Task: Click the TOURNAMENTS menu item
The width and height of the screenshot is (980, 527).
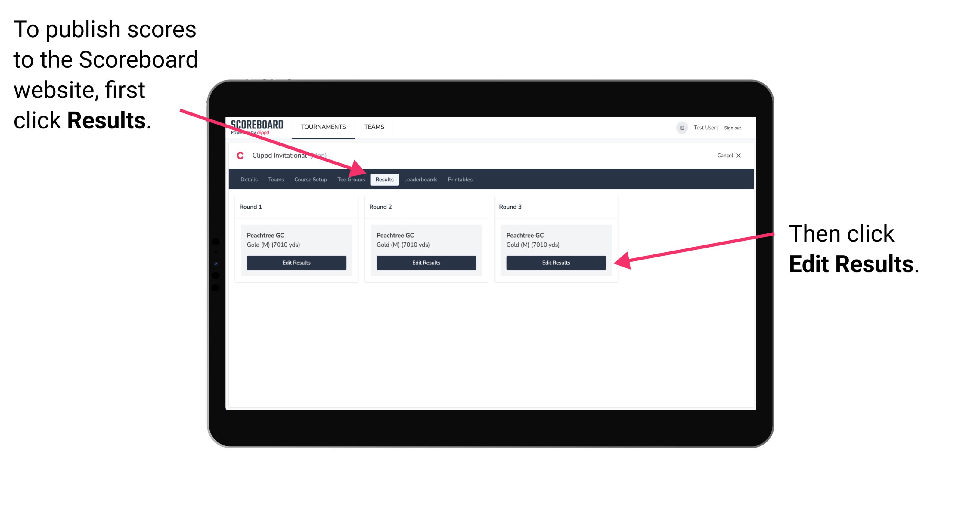Action: [321, 127]
